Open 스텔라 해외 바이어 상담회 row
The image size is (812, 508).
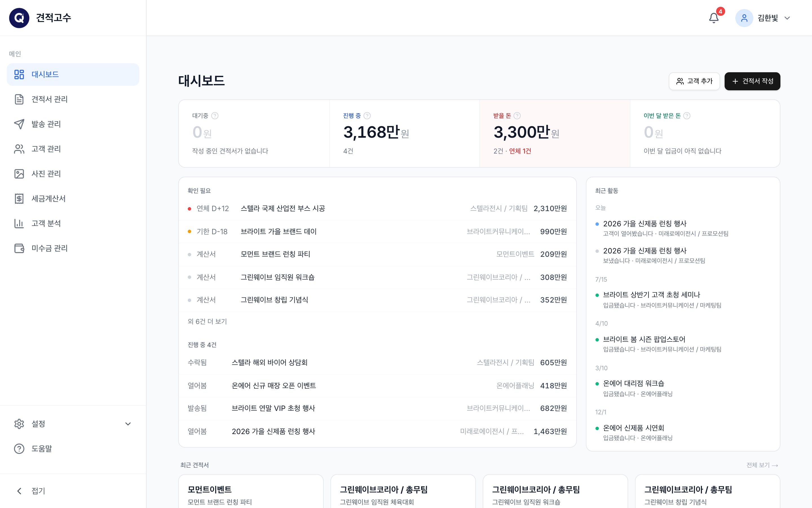(377, 363)
